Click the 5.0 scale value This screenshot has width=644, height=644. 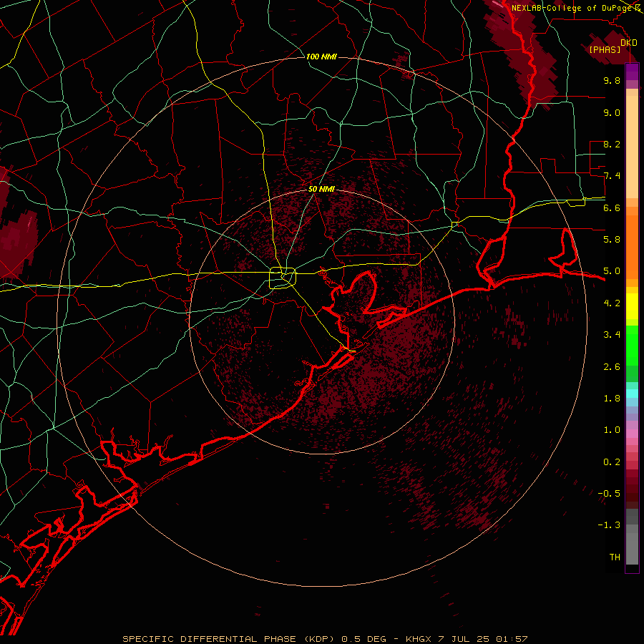tap(612, 271)
